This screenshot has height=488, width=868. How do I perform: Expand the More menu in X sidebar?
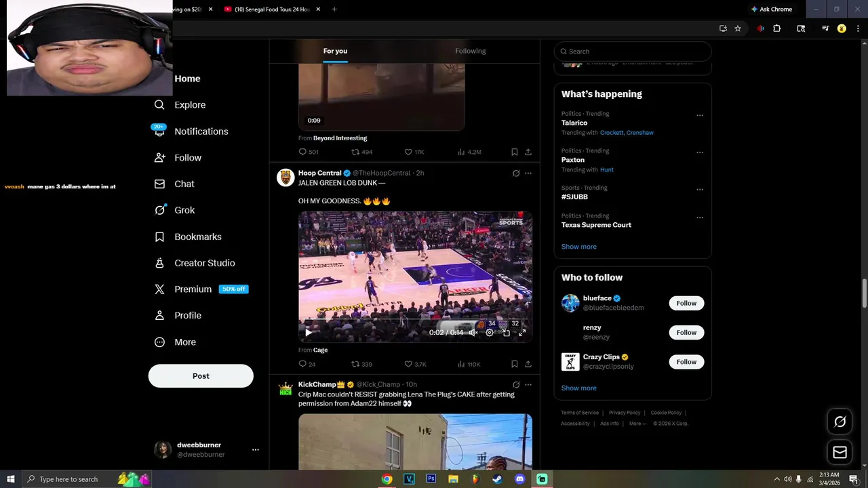click(x=175, y=342)
